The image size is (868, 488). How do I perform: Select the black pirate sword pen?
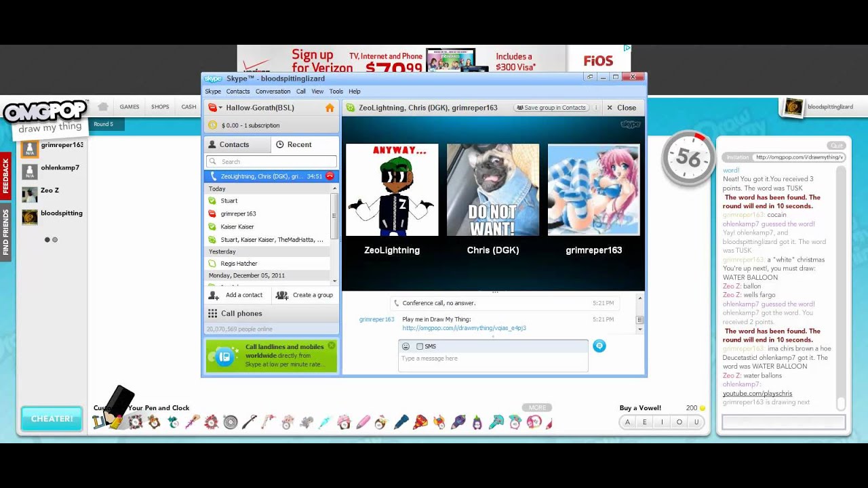point(250,422)
